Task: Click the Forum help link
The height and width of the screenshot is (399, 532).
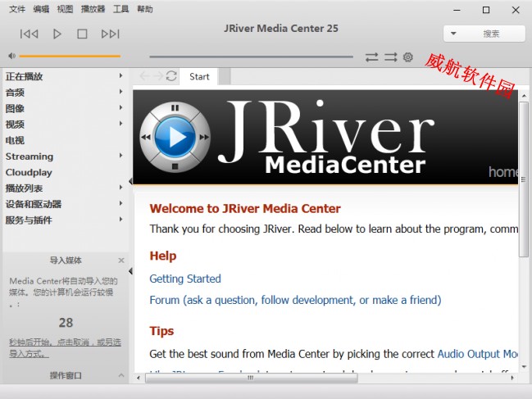Action: coord(295,300)
